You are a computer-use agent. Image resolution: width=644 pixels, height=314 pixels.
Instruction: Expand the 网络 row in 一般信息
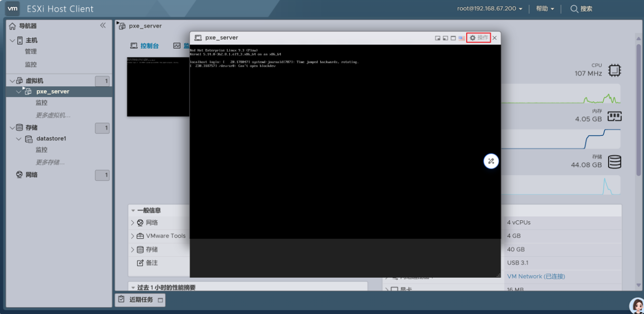coord(133,223)
